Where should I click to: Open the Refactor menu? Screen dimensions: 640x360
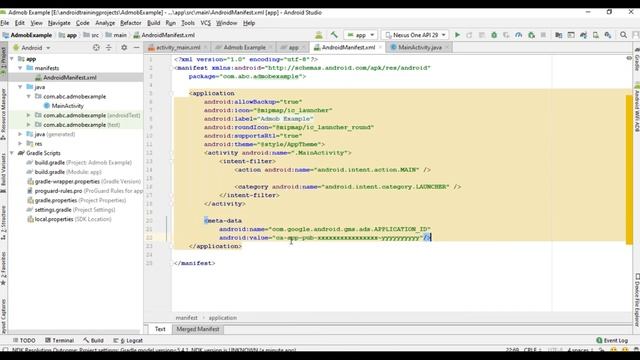coord(131,23)
